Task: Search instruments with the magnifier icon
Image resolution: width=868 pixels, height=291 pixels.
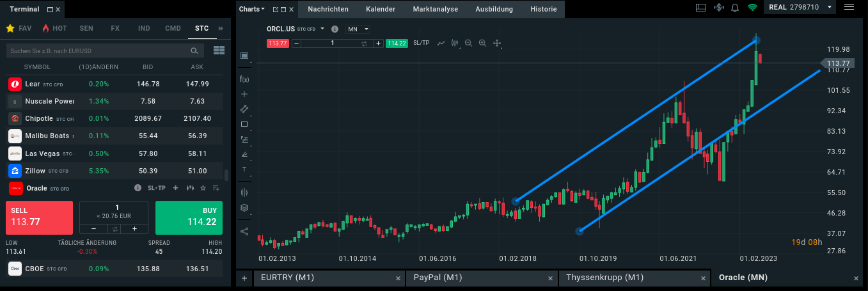Action: coord(194,50)
